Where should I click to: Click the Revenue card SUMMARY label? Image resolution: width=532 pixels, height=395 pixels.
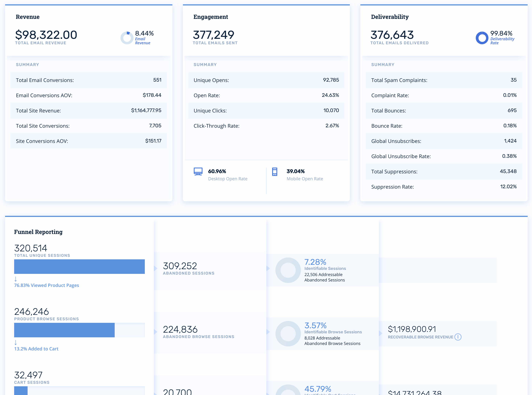(27, 65)
